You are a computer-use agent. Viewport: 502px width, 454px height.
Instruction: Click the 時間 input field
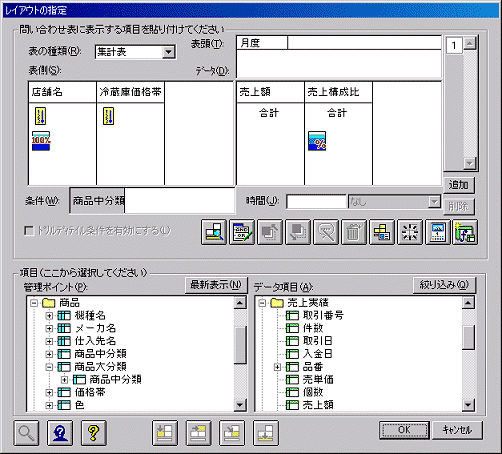point(316,202)
